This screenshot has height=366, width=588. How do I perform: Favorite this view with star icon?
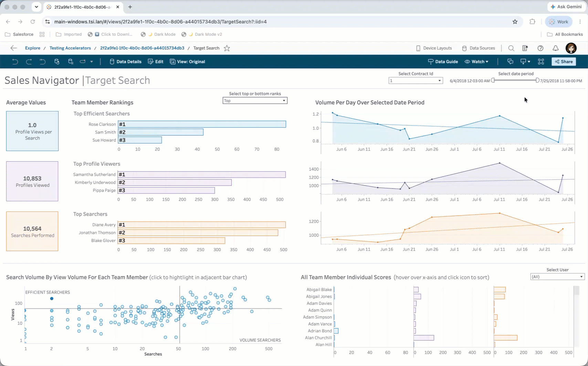pos(227,48)
